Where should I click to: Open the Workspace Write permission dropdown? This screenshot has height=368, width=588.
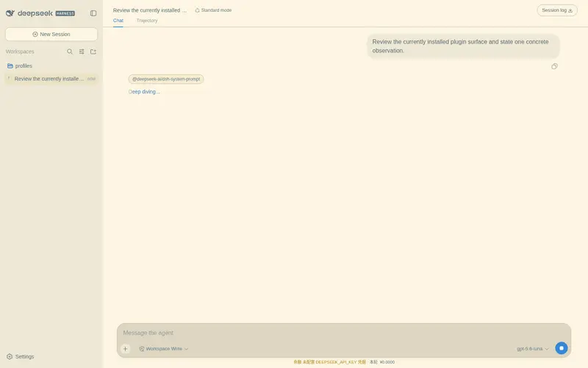(x=163, y=349)
